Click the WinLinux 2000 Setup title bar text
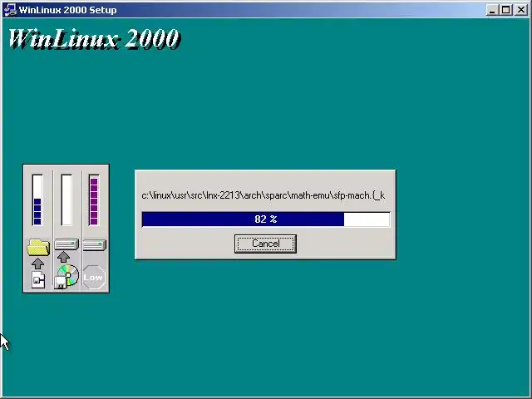532x399 pixels. 68,10
